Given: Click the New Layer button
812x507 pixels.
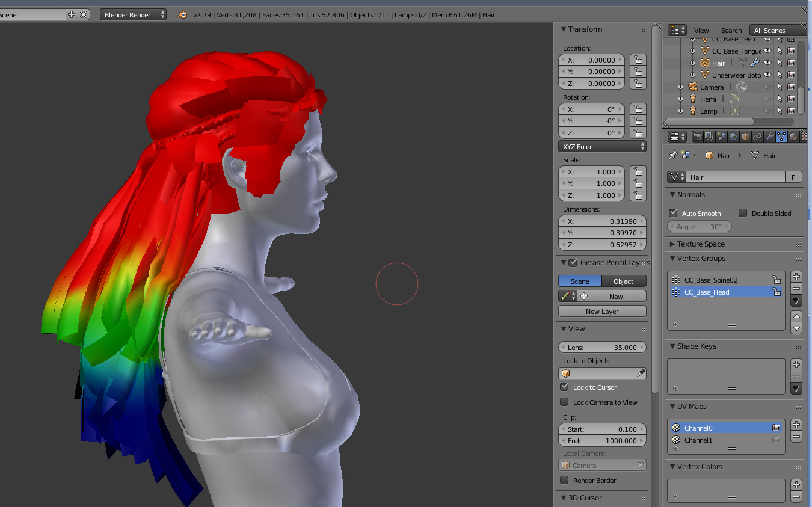Looking at the screenshot, I should tap(602, 311).
